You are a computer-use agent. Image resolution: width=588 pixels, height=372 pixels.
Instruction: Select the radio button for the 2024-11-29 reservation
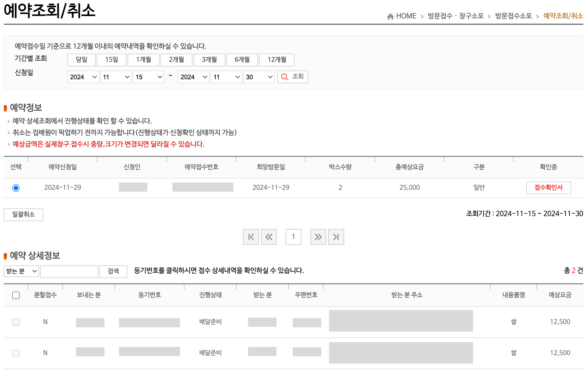16,187
